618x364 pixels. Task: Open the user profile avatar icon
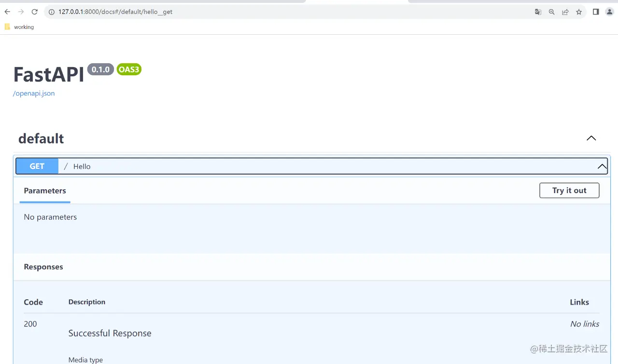pos(609,12)
